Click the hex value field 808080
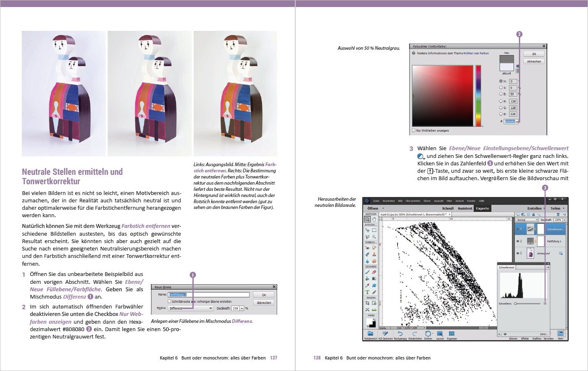Image resolution: width=588 pixels, height=371 pixels. [x=511, y=122]
